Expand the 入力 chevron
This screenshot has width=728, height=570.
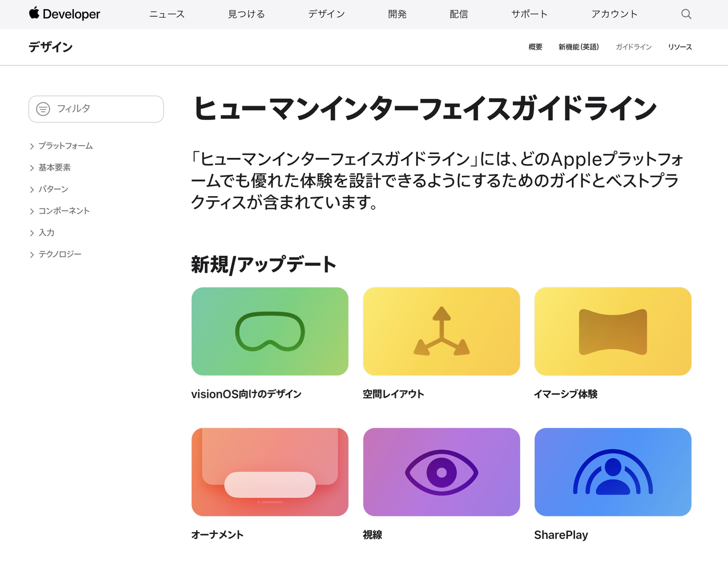tap(32, 233)
